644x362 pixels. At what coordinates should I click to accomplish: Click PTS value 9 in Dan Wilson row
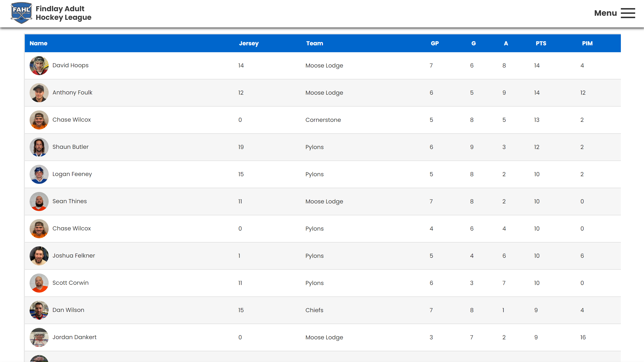point(536,310)
